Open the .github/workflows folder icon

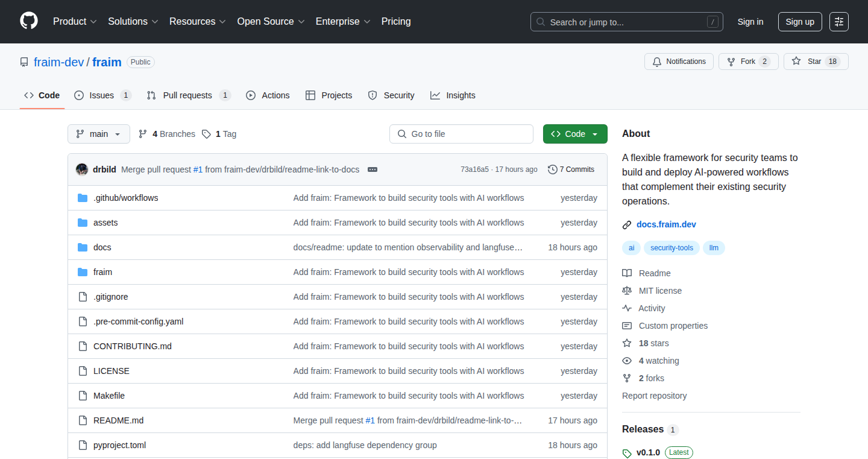(x=83, y=198)
